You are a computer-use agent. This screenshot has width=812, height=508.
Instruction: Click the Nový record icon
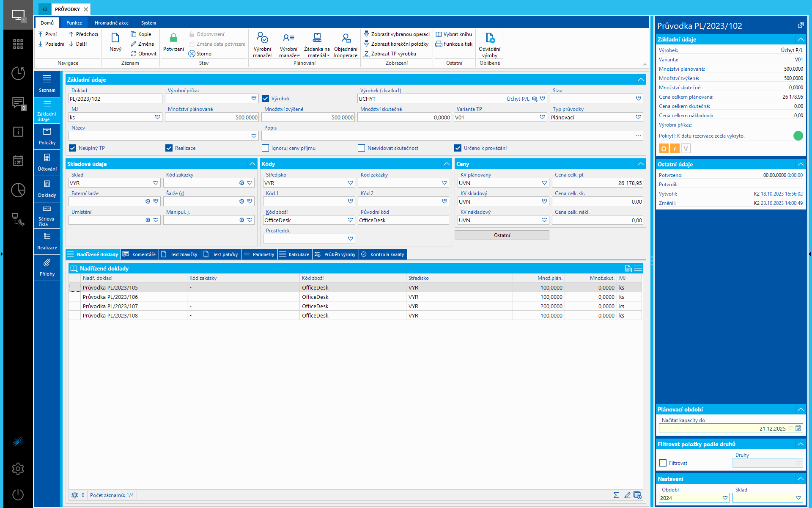(115, 39)
